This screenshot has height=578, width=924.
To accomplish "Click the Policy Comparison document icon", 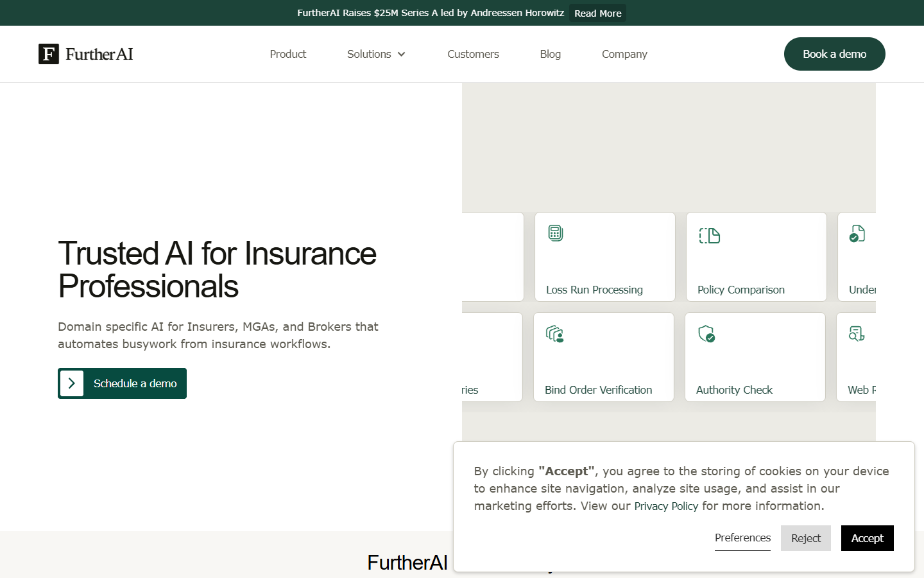I will click(710, 236).
